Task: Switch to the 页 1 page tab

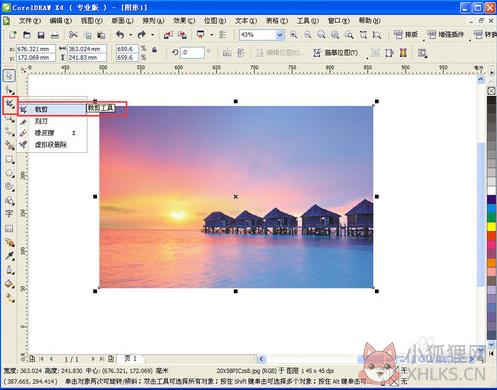Action: [131, 359]
